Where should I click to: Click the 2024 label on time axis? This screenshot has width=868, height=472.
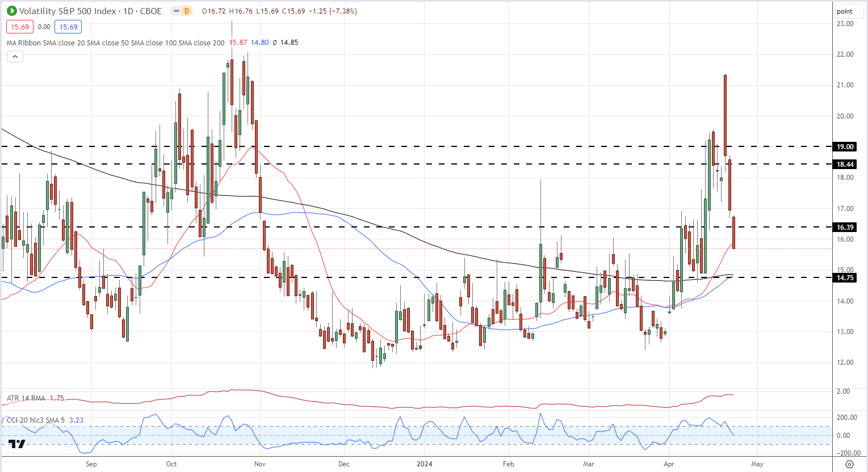[424, 463]
